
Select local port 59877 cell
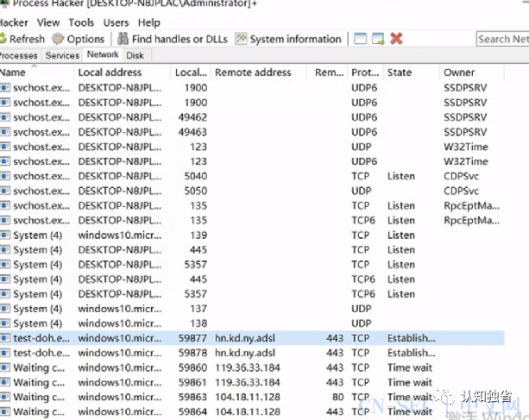pyautogui.click(x=192, y=338)
